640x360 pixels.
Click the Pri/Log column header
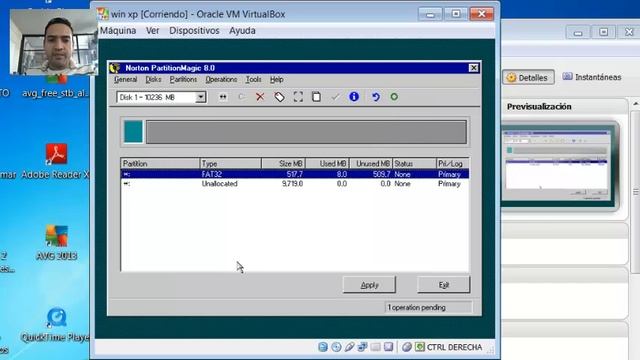click(x=453, y=164)
